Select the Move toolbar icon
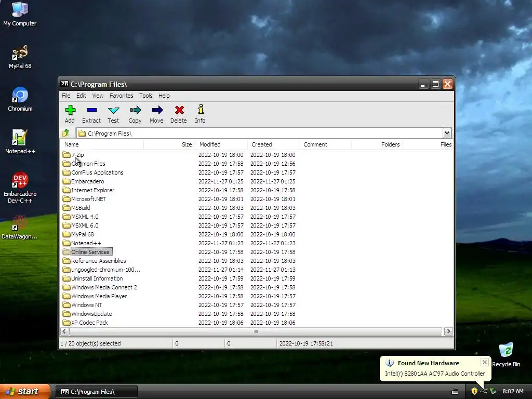Screen dimensions: 532x399 pyautogui.click(x=157, y=110)
